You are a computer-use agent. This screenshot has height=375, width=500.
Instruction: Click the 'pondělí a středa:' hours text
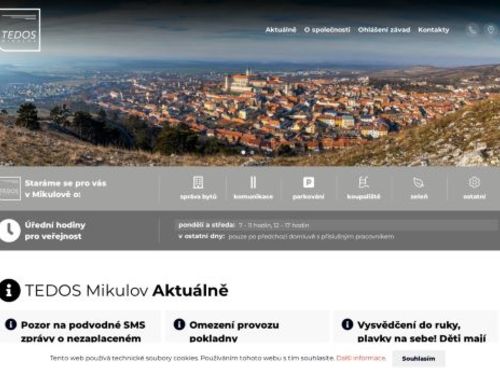207,225
